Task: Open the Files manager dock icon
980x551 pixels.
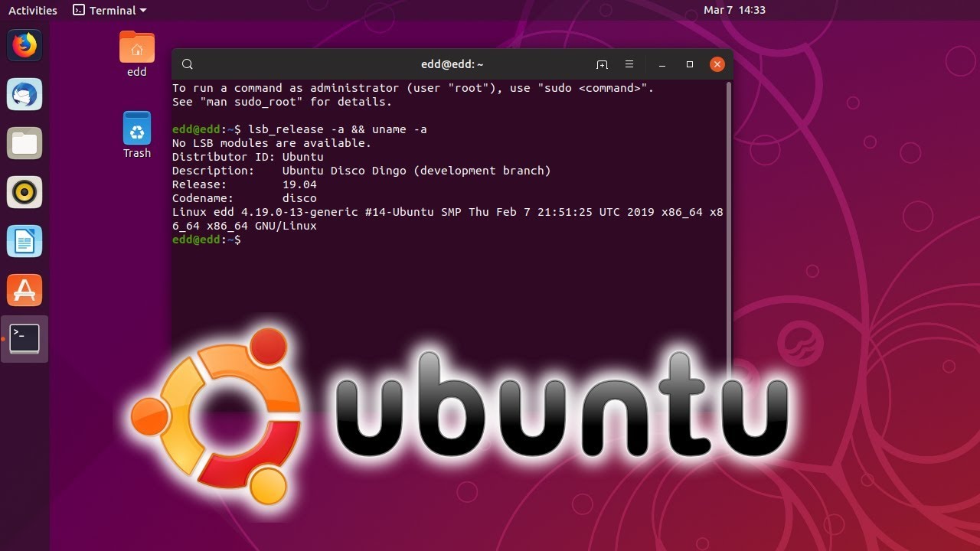Action: click(24, 143)
